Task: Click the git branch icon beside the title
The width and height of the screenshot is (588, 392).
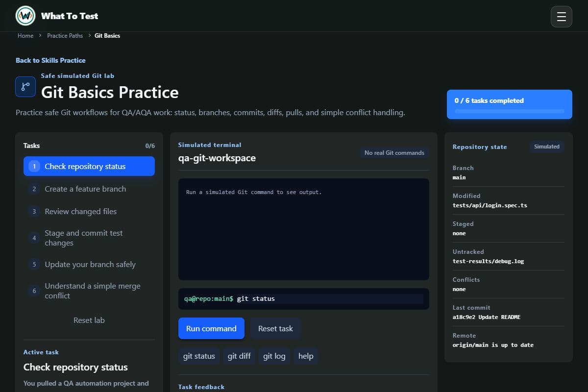Action: [x=25, y=86]
